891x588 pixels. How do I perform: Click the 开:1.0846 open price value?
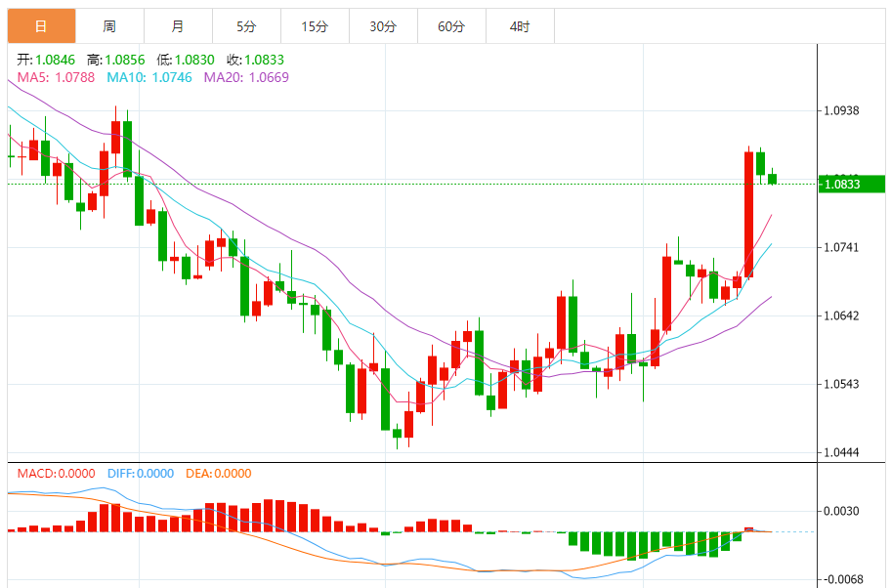tap(46, 60)
